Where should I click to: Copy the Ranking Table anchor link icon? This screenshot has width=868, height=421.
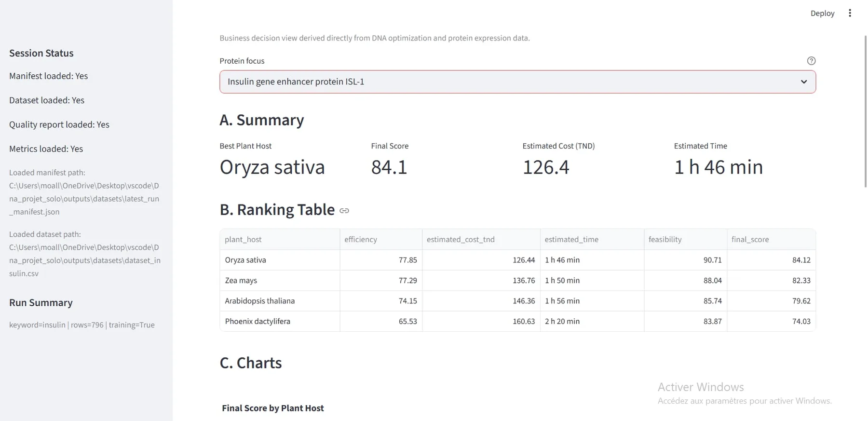coord(344,211)
